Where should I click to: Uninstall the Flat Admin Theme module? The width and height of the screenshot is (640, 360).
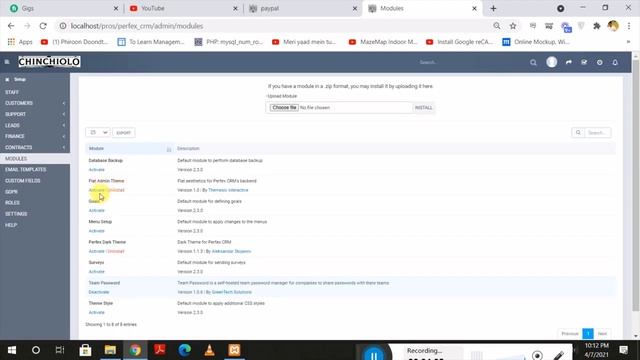tap(116, 190)
